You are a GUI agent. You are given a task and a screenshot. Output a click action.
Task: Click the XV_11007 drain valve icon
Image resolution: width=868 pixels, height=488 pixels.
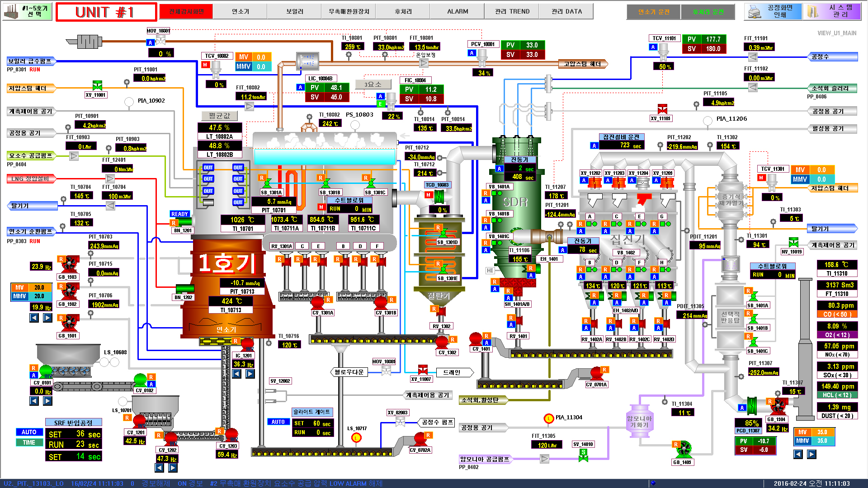click(x=423, y=370)
